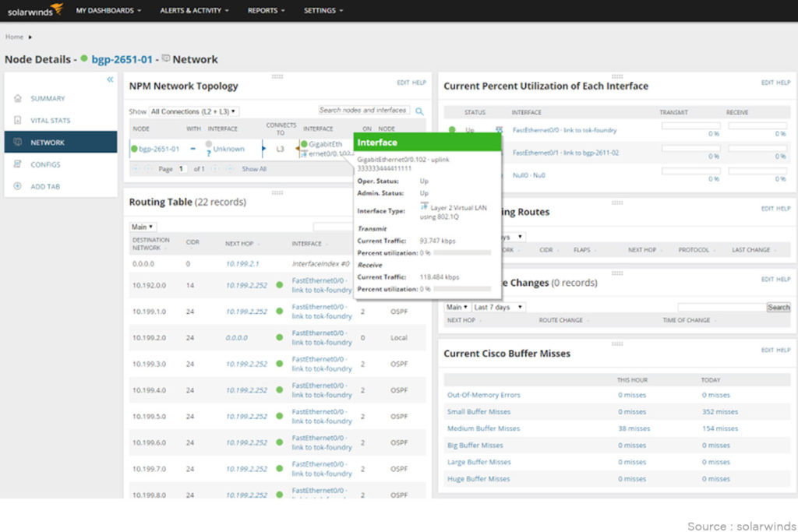Click green status dot in 10.199.2.0 route row
The height and width of the screenshot is (532, 798).
pyautogui.click(x=280, y=337)
